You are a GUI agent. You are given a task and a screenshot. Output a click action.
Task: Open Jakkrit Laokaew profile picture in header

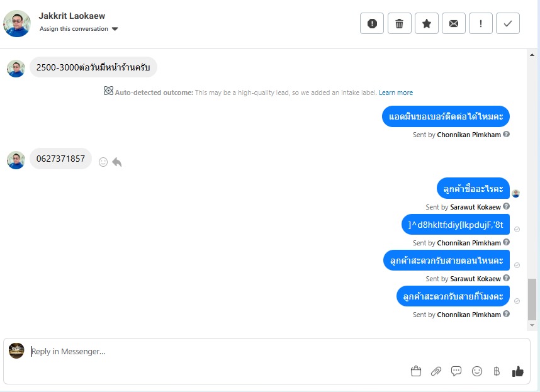point(17,23)
